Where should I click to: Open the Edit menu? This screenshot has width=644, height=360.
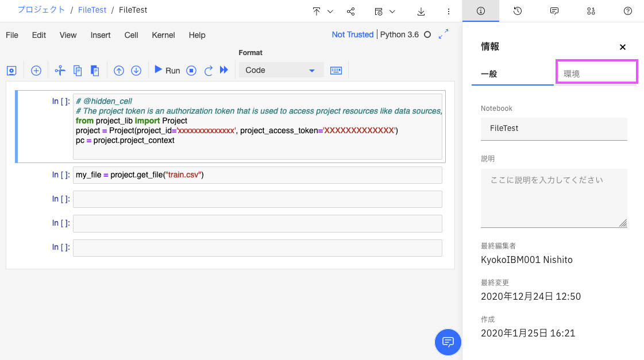(x=39, y=35)
